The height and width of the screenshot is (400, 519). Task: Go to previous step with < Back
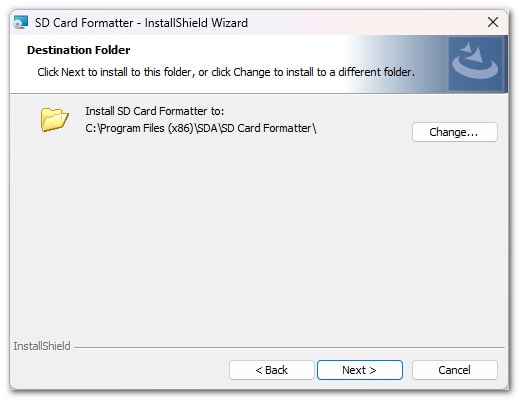[x=272, y=370]
